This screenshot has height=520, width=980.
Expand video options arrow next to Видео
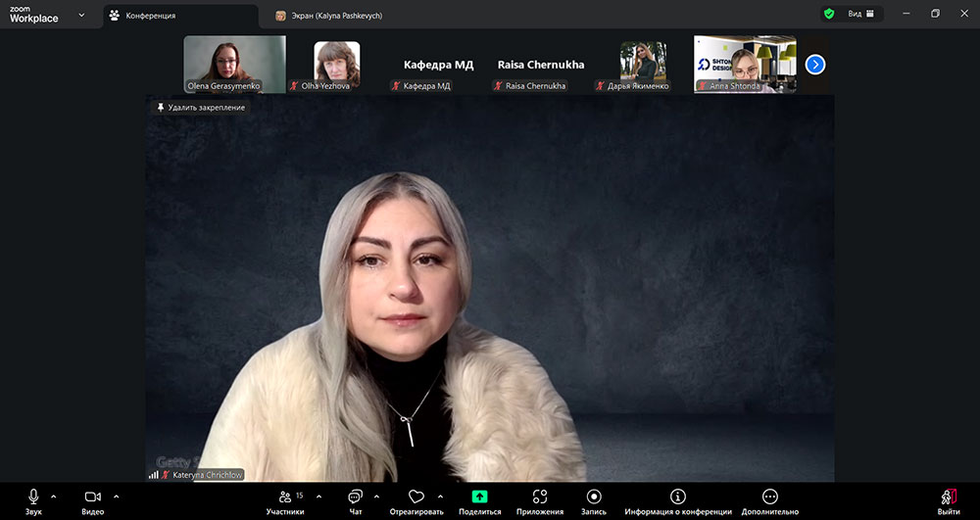coord(117,496)
